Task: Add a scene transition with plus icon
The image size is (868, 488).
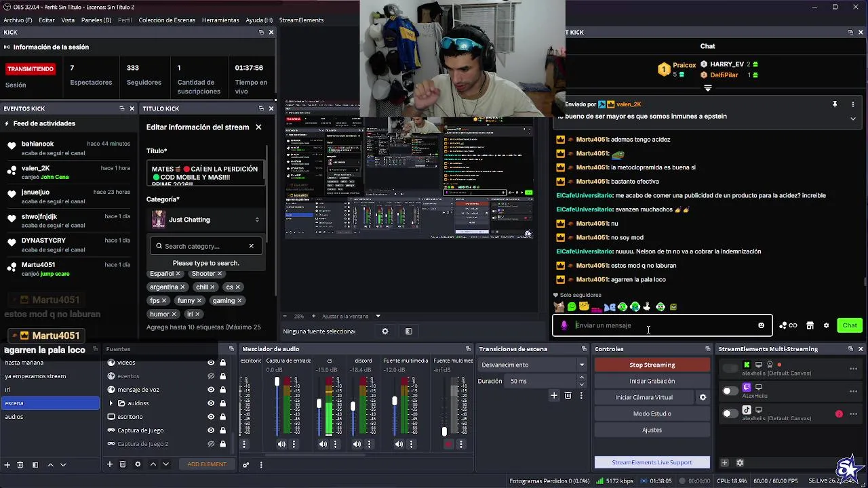Action: 553,395
